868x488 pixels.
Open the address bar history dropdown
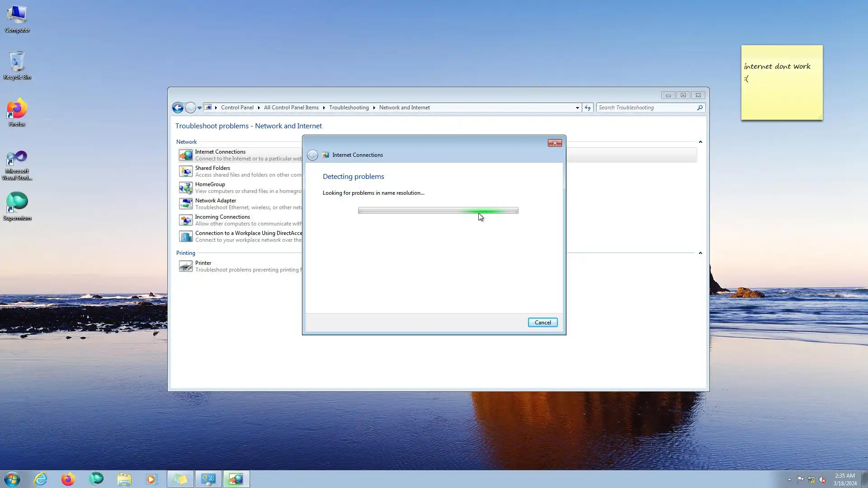pyautogui.click(x=577, y=108)
